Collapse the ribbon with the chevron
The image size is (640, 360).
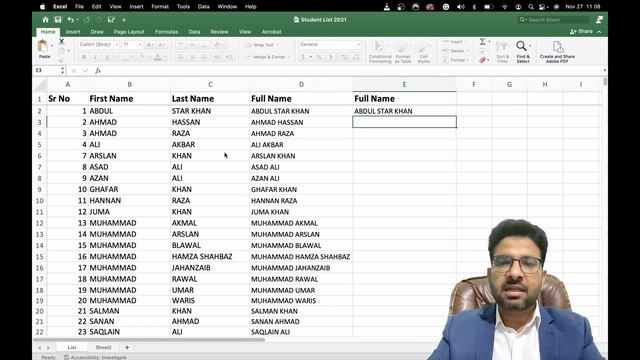point(600,31)
